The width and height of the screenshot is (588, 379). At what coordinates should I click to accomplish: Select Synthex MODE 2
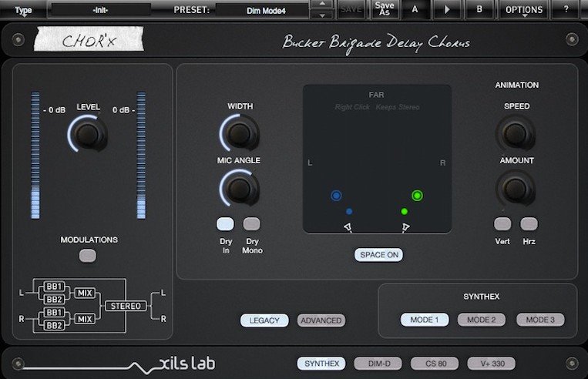click(482, 320)
